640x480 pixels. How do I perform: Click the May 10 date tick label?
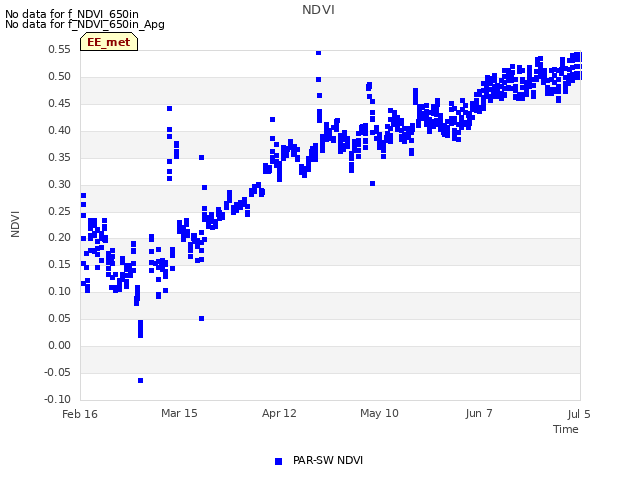click(x=379, y=413)
